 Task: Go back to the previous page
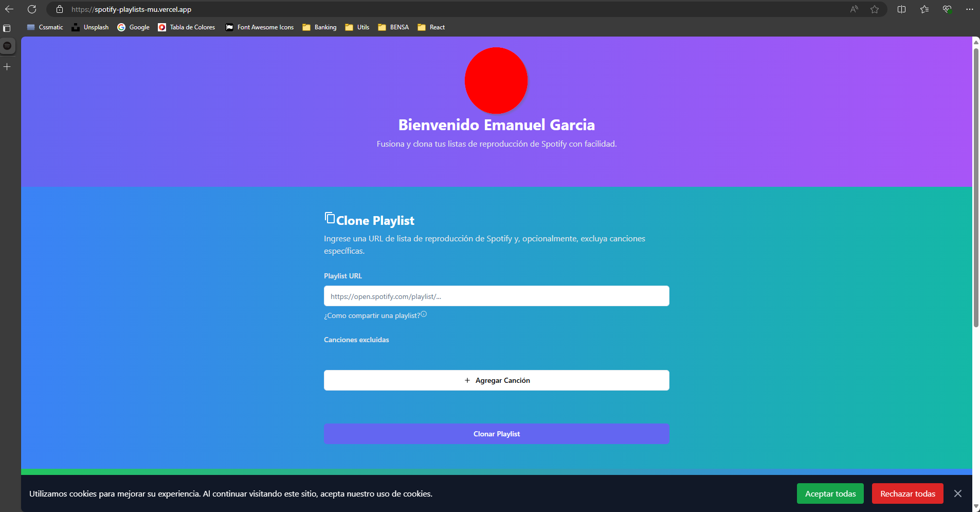point(9,9)
